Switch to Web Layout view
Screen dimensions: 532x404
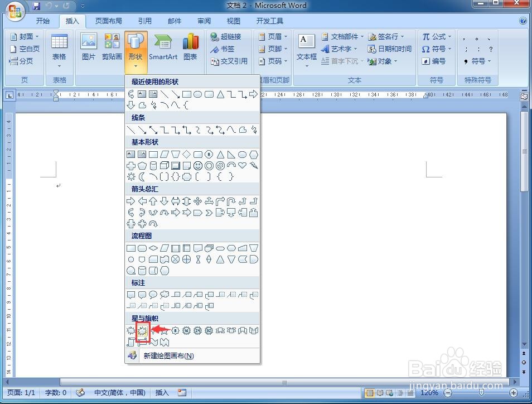tap(390, 393)
